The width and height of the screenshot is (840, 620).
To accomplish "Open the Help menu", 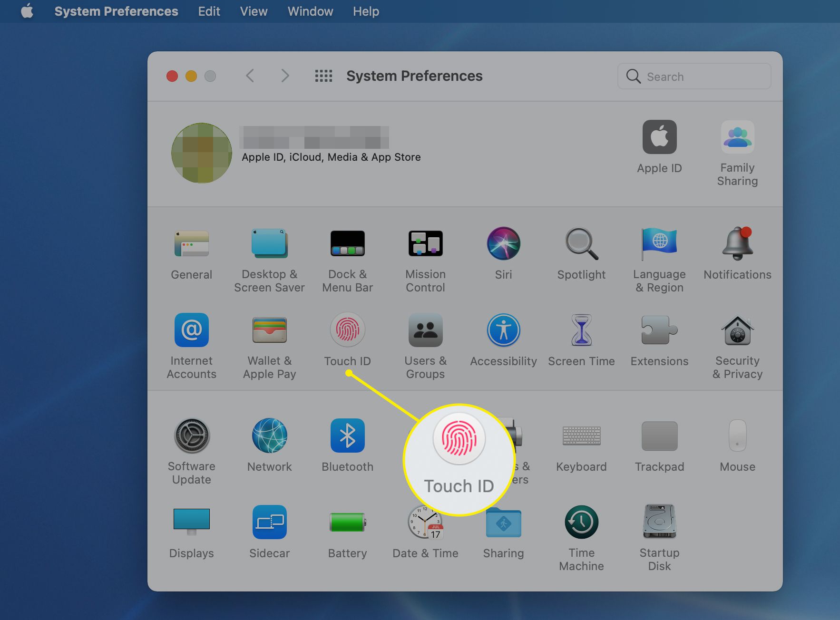I will [366, 11].
